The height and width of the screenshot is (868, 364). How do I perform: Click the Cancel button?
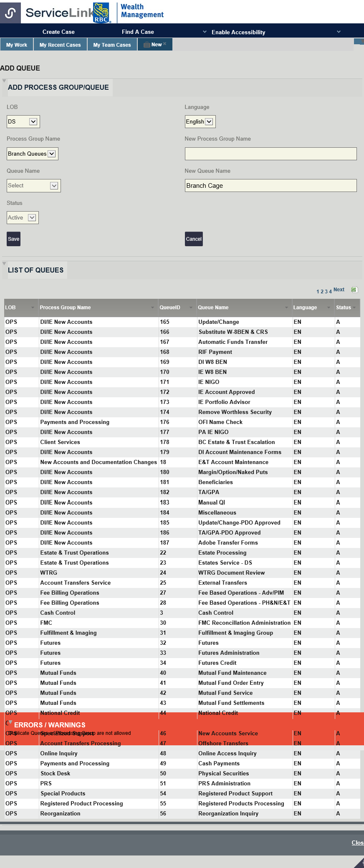click(194, 239)
